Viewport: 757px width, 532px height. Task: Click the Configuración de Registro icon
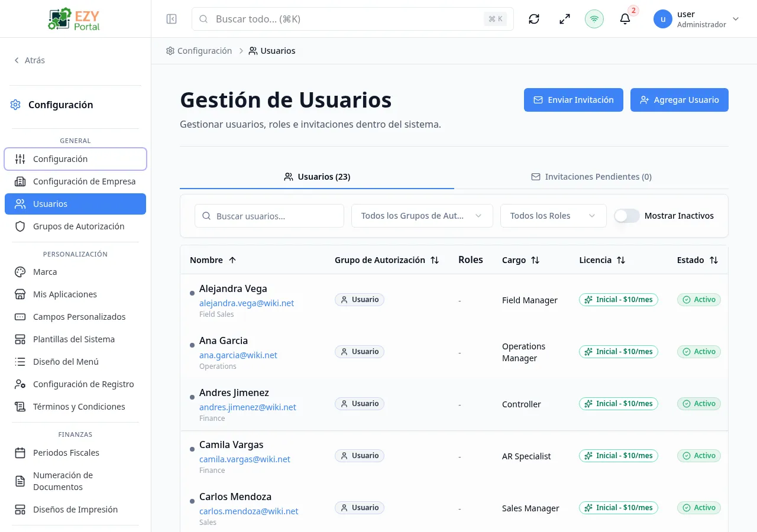(20, 384)
